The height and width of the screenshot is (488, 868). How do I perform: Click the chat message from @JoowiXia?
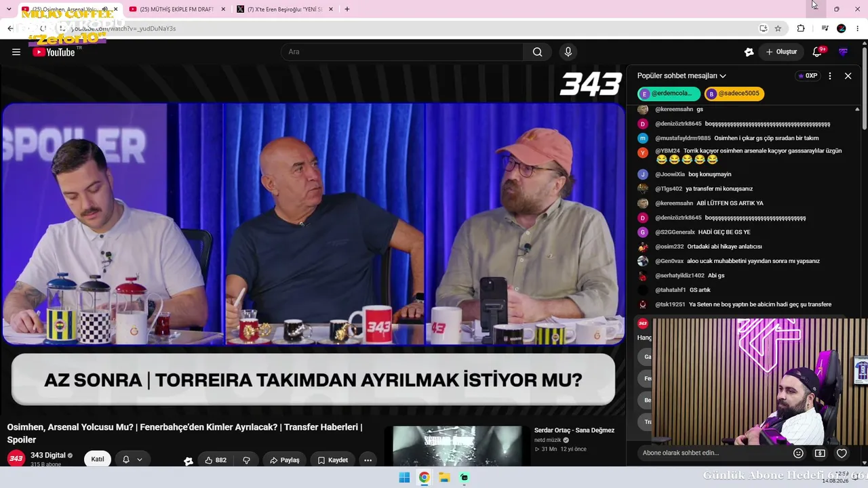pos(684,175)
